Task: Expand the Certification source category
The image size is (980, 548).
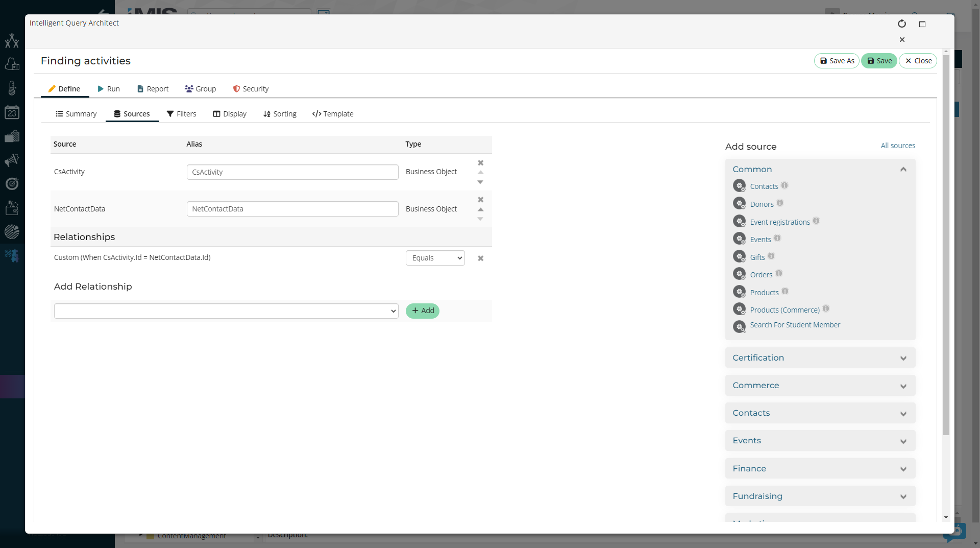Action: point(820,358)
